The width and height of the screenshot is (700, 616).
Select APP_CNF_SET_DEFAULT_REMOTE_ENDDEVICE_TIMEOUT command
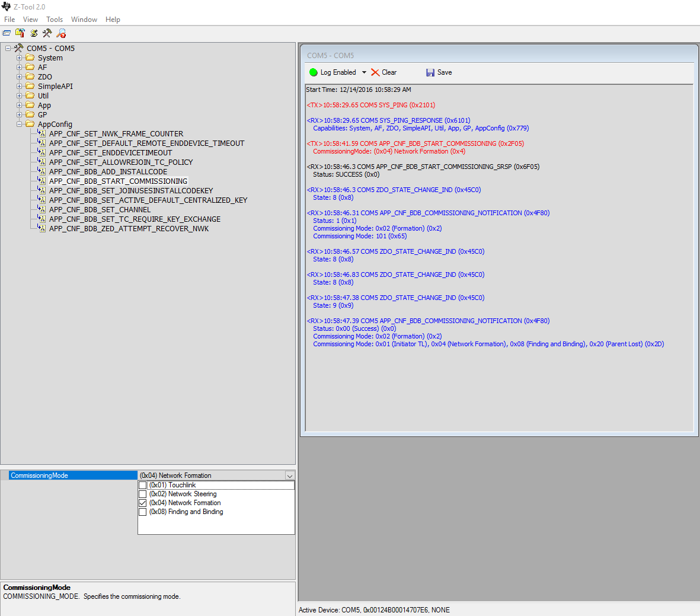click(146, 143)
